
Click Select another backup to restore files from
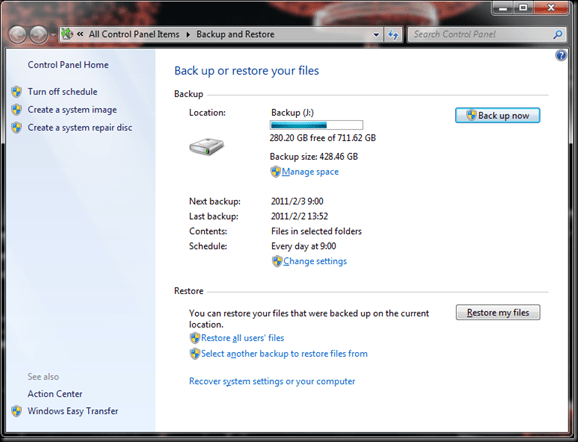pos(284,354)
